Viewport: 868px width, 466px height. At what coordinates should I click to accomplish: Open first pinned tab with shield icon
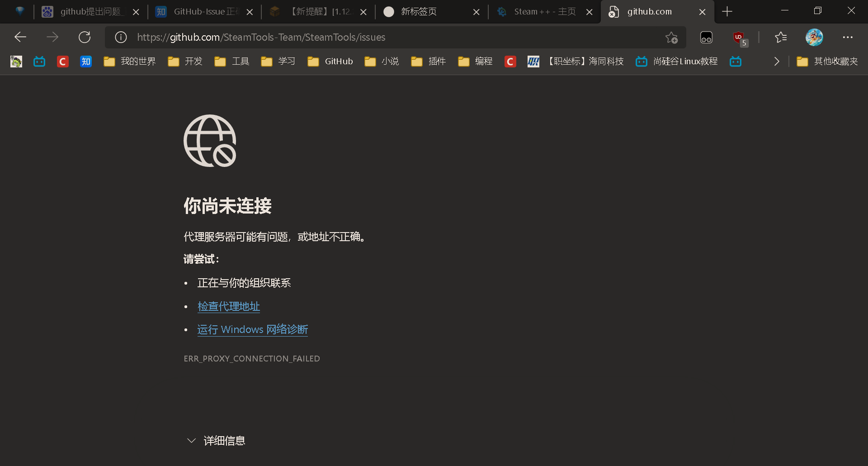coord(20,11)
